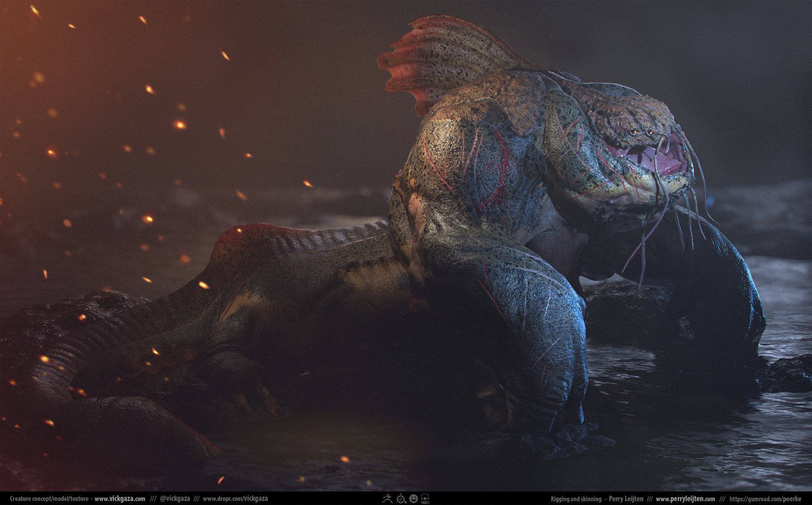Click the 'Creature concept/model/texture' credit text
The image size is (812, 505).
[x=49, y=499]
